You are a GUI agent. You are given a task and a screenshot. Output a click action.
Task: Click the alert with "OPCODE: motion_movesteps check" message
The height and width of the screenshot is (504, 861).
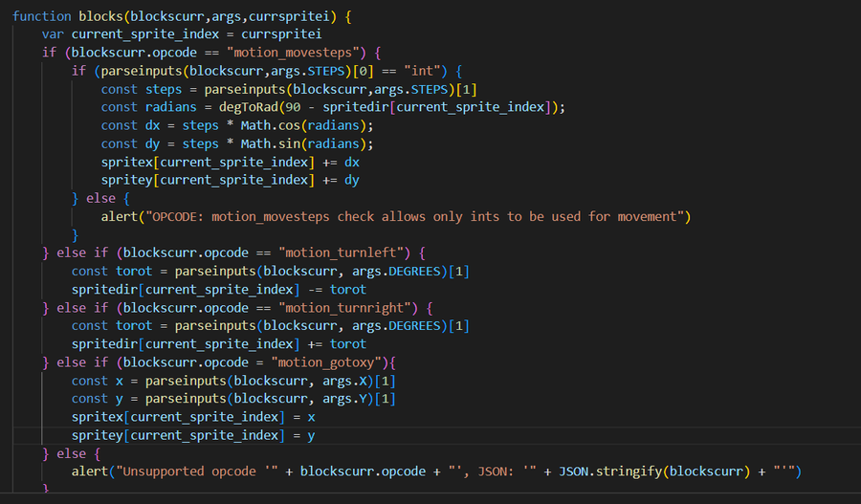(396, 217)
